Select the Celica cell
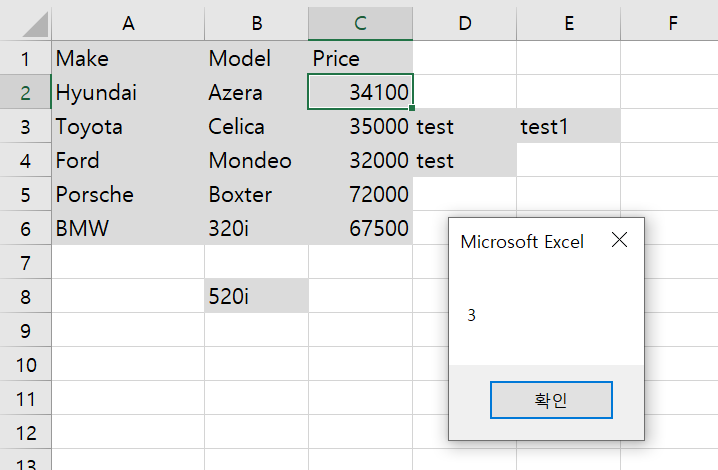This screenshot has height=470, width=718. [256, 126]
